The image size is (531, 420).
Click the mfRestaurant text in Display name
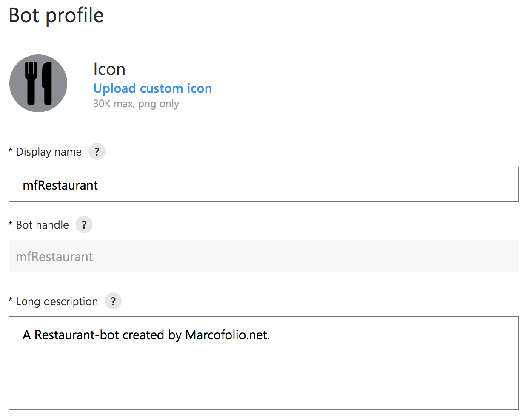coord(60,185)
